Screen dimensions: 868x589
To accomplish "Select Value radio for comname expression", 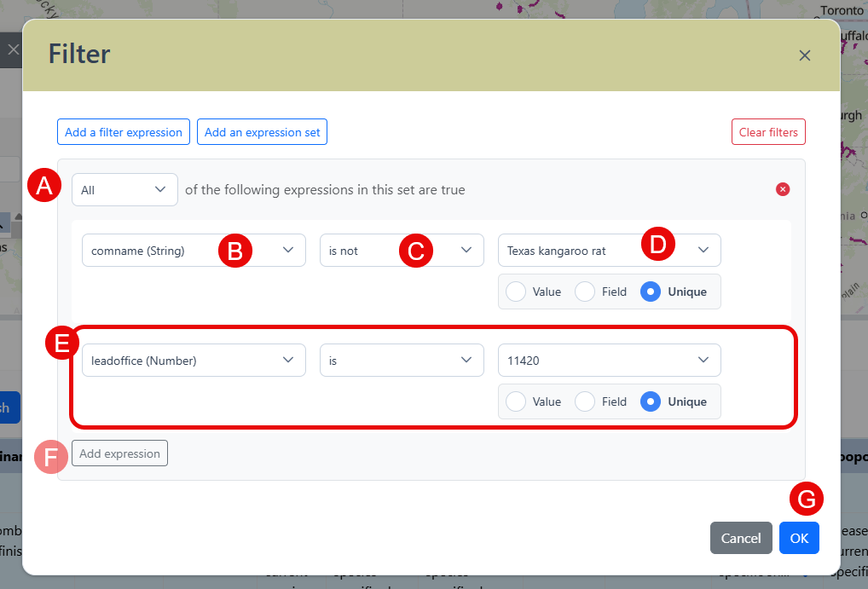I will tap(516, 292).
